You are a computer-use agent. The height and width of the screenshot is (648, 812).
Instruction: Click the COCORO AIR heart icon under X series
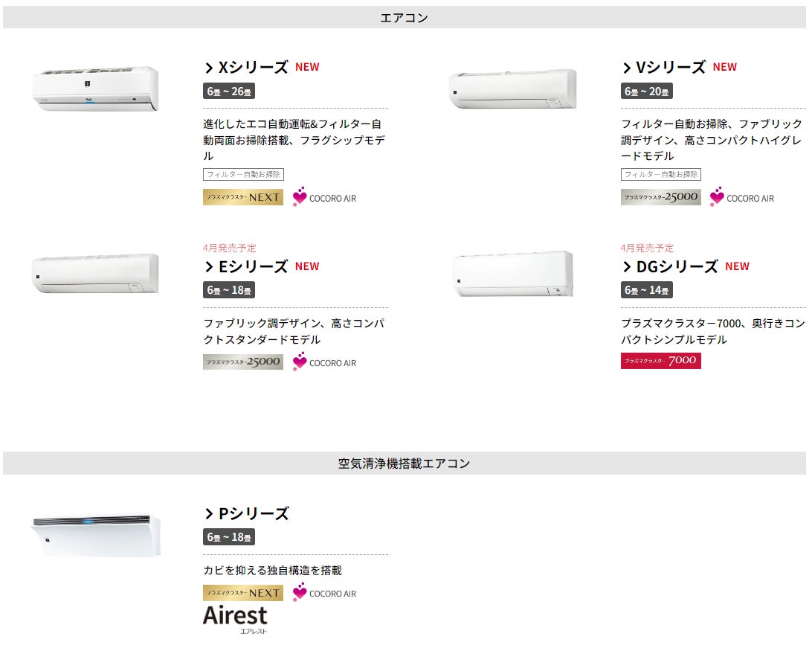tap(300, 197)
